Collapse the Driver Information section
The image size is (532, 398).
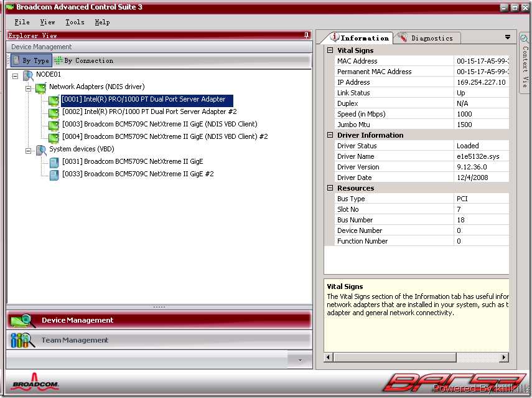click(330, 135)
